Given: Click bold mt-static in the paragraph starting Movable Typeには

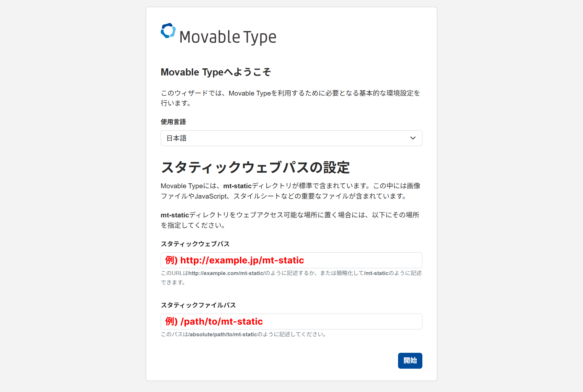Looking at the screenshot, I should 237,186.
